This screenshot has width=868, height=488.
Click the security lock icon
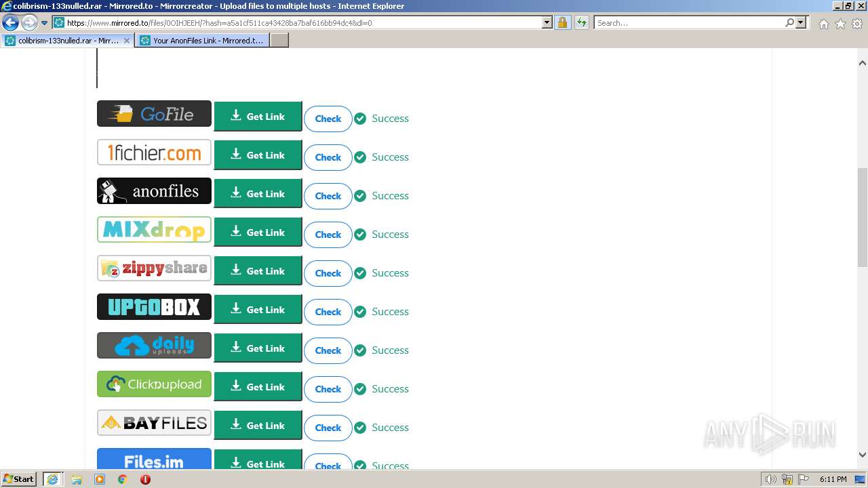562,22
